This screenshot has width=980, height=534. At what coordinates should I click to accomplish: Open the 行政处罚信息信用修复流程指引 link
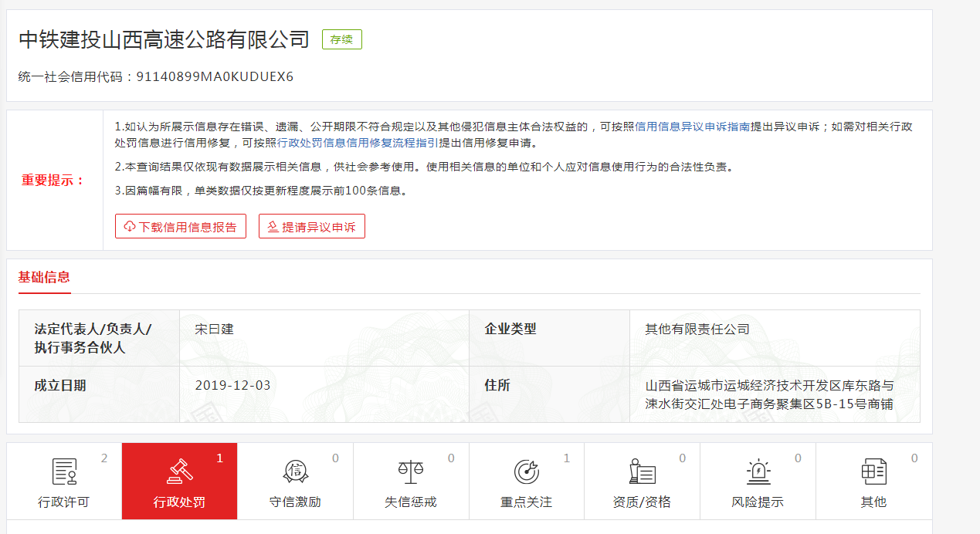358,143
